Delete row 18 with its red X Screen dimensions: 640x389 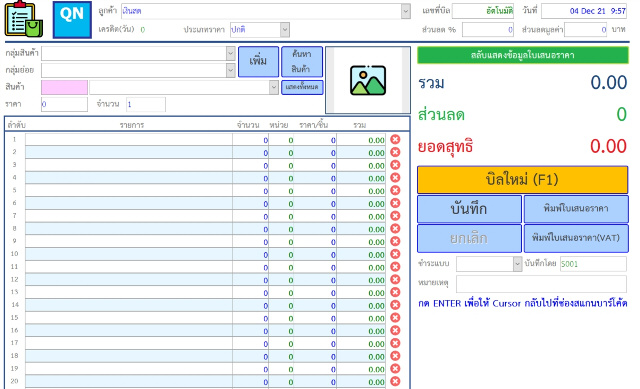[395, 356]
